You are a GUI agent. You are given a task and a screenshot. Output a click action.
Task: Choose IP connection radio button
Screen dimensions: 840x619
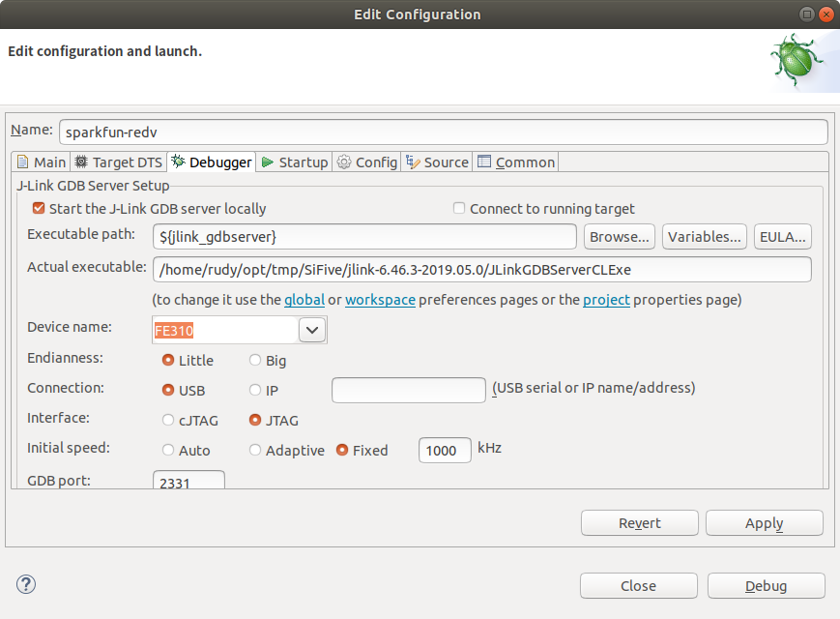tap(255, 391)
